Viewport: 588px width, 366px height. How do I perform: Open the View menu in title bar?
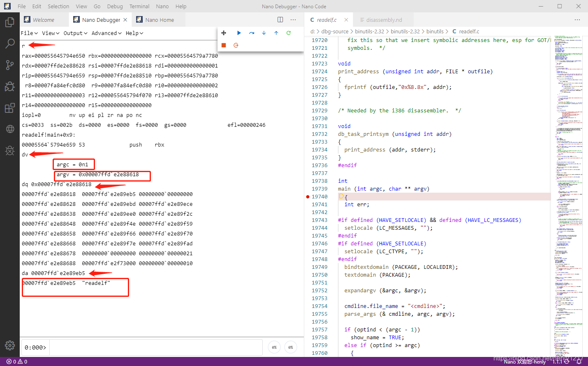(x=81, y=6)
